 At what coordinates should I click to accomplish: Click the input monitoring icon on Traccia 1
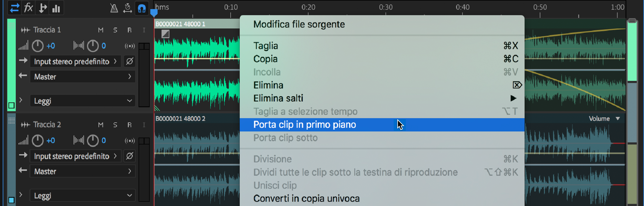click(129, 46)
